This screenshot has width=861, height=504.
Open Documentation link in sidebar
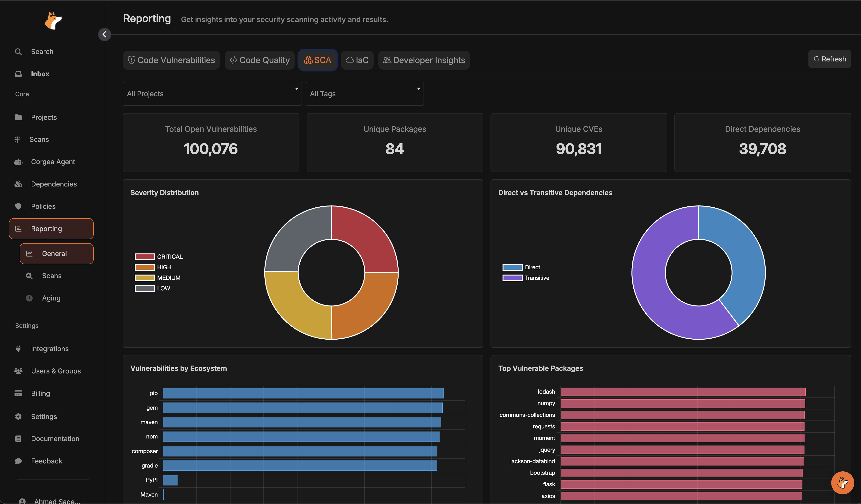(55, 438)
